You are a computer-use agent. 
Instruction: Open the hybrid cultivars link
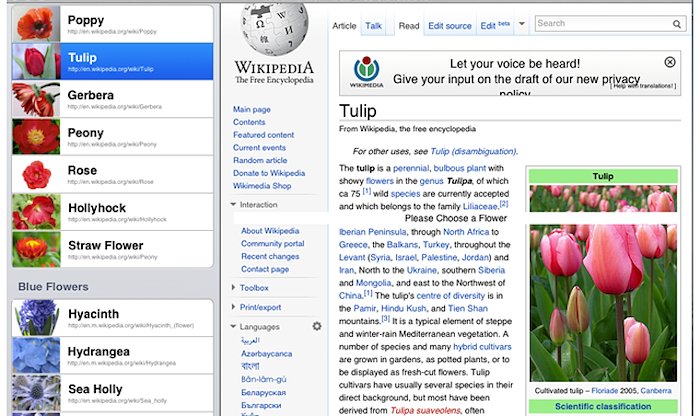[x=482, y=347]
